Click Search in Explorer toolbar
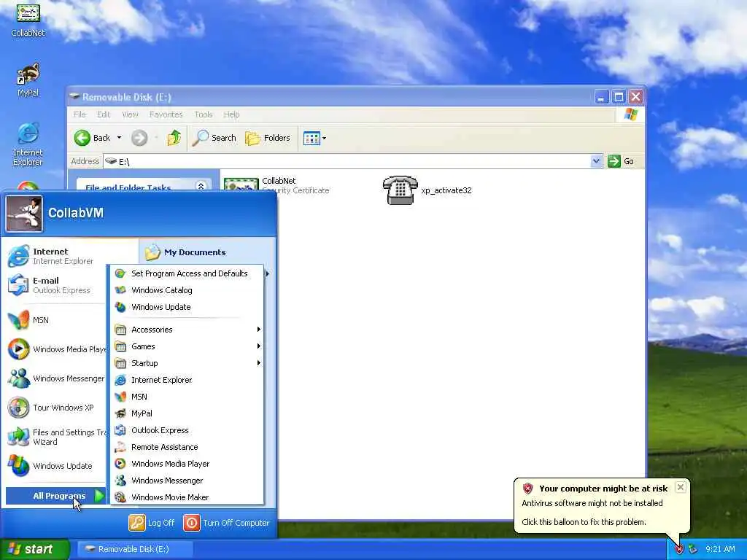747x560 pixels. 214,138
